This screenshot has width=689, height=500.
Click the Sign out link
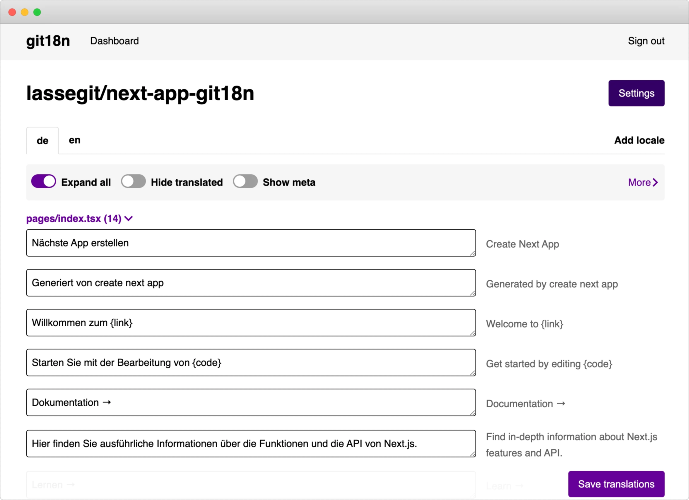coord(646,41)
